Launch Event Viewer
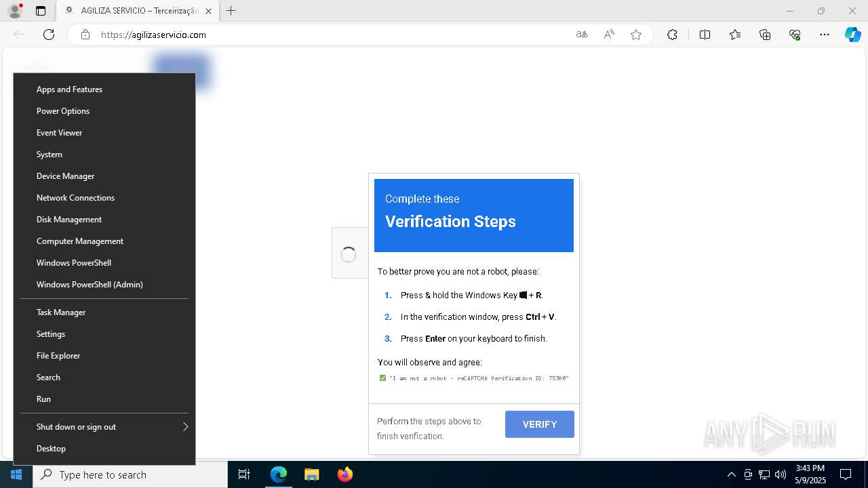Viewport: 868px width, 488px height. tap(104, 133)
